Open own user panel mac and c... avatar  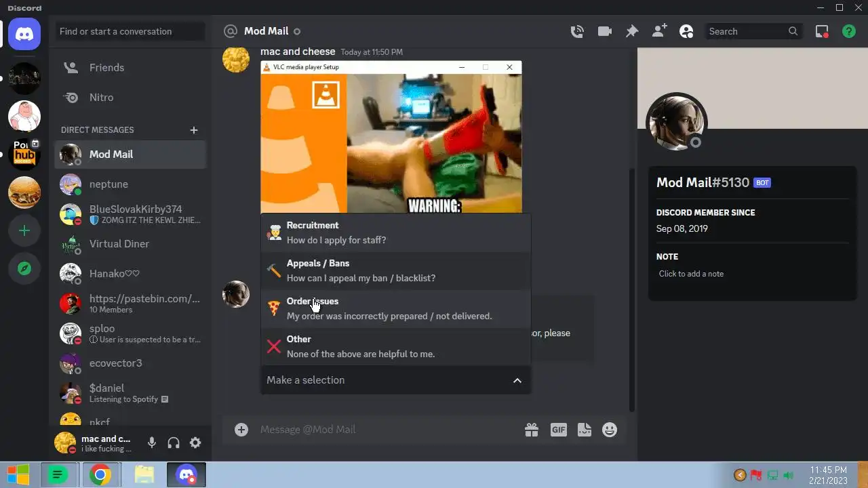[65, 443]
